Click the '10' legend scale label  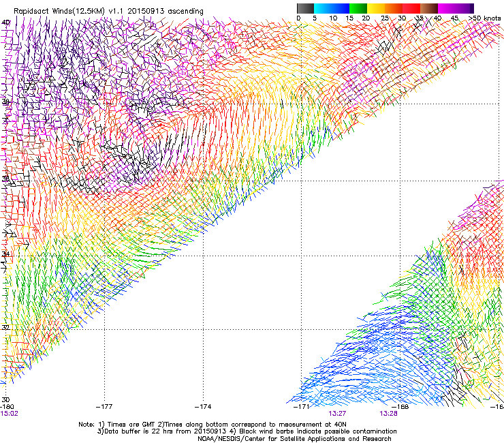click(333, 18)
